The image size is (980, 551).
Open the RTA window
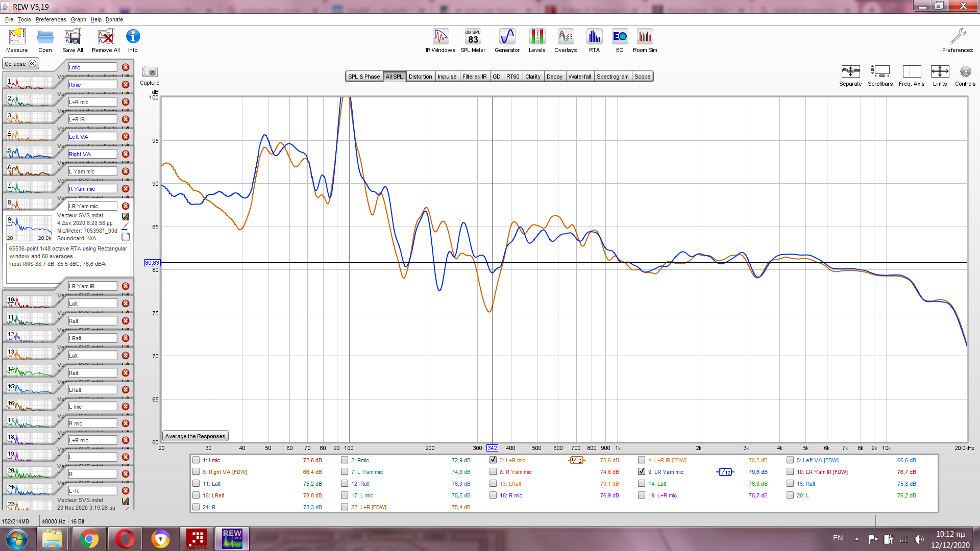594,40
